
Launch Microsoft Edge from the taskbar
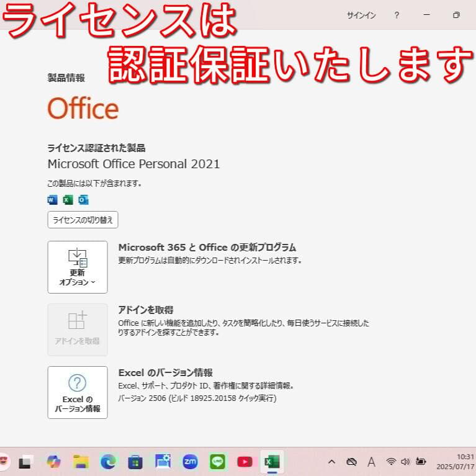(x=109, y=462)
